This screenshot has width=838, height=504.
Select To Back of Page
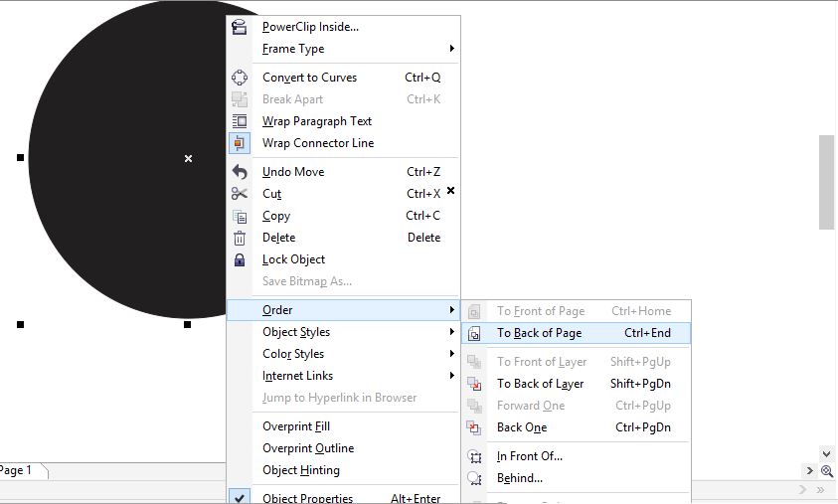tap(577, 333)
